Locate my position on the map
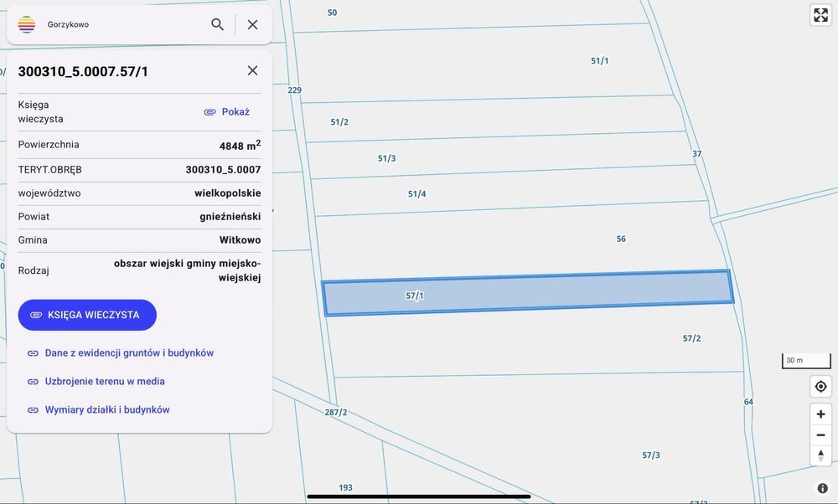 pos(821,387)
